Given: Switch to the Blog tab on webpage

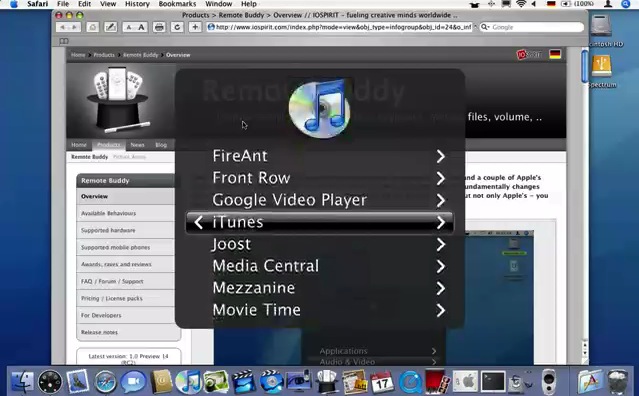Looking at the screenshot, I should (161, 145).
